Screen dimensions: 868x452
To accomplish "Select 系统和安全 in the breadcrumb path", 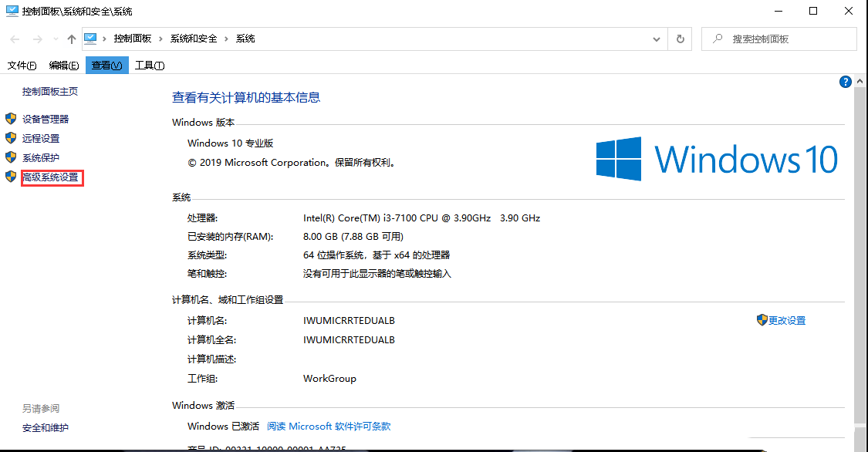I will tap(194, 39).
